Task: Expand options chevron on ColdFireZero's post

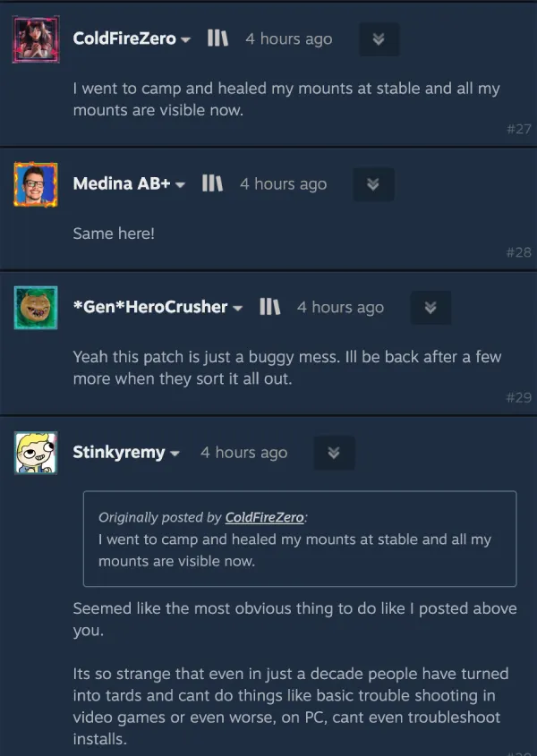Action: pos(379,39)
